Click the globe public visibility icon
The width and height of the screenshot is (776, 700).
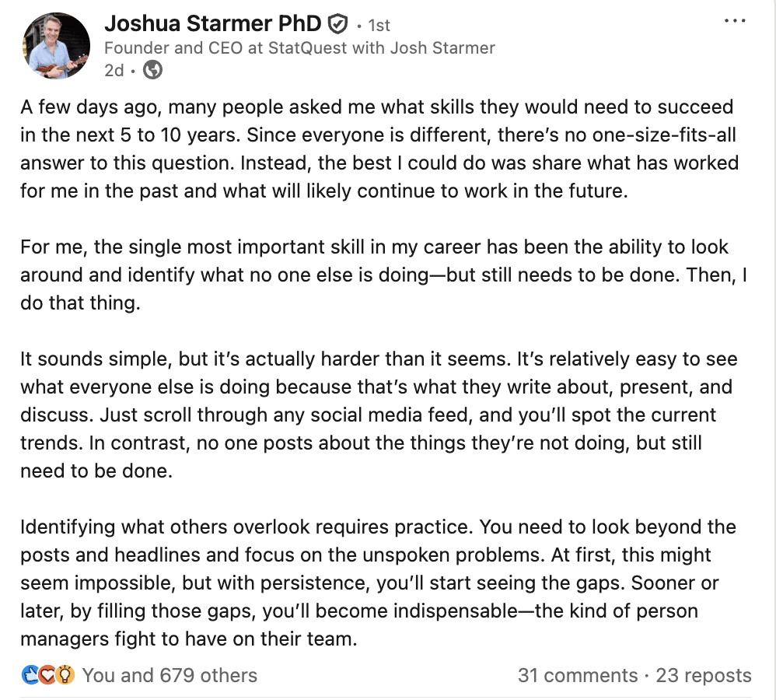coord(152,70)
